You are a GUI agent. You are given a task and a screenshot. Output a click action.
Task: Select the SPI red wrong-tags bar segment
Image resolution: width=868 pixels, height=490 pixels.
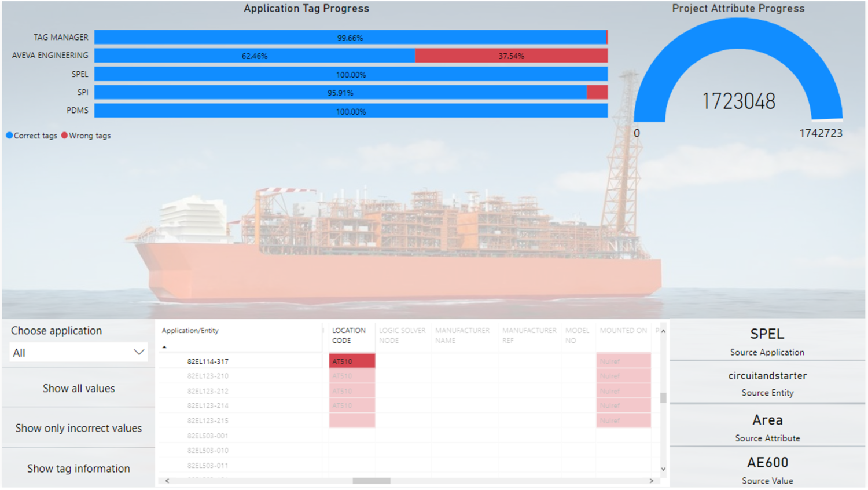(x=597, y=93)
